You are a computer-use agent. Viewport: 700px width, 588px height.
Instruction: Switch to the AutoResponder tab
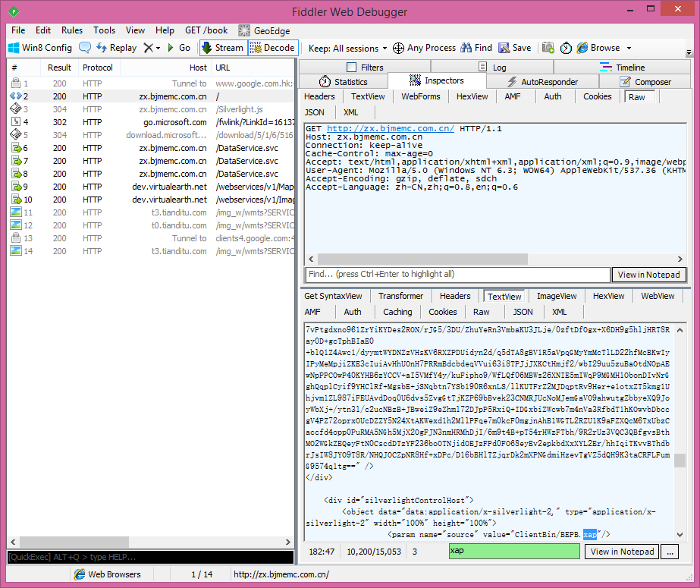[x=542, y=82]
